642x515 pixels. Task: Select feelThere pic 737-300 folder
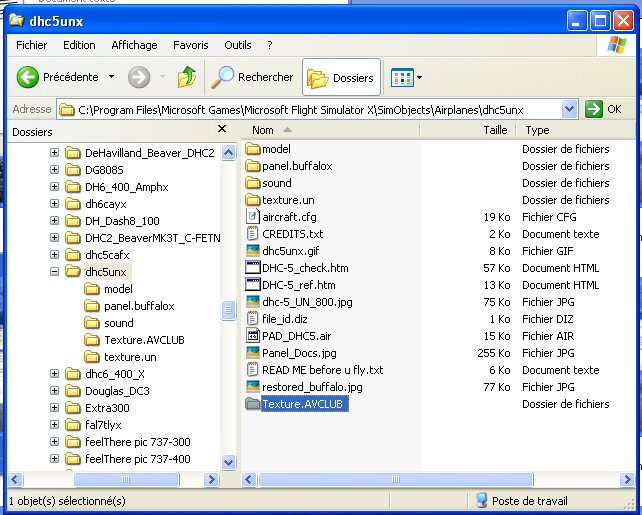coord(138,442)
